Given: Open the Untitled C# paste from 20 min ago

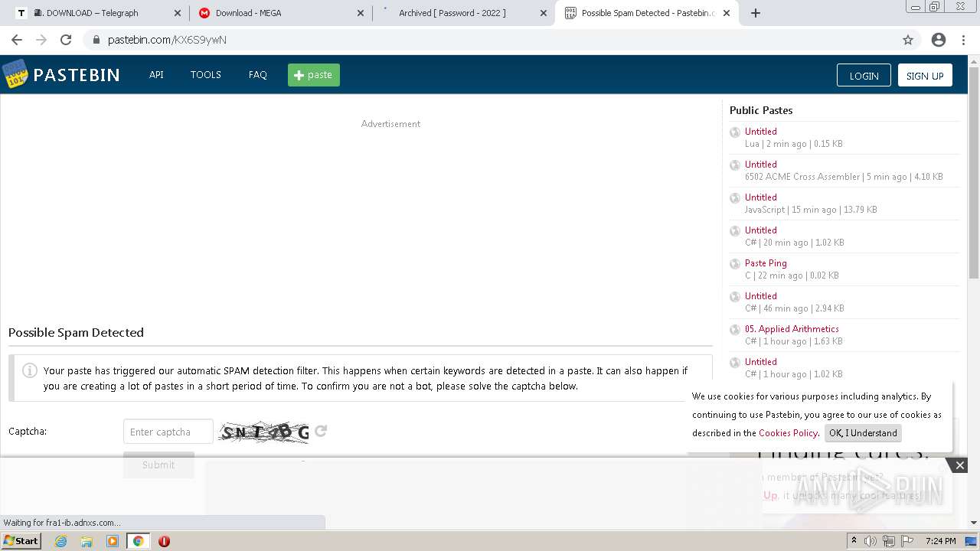Looking at the screenshot, I should pyautogui.click(x=761, y=230).
